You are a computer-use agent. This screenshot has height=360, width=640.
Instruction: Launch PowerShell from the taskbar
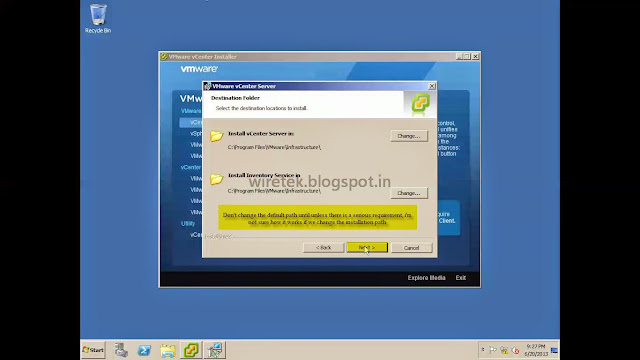click(144, 350)
